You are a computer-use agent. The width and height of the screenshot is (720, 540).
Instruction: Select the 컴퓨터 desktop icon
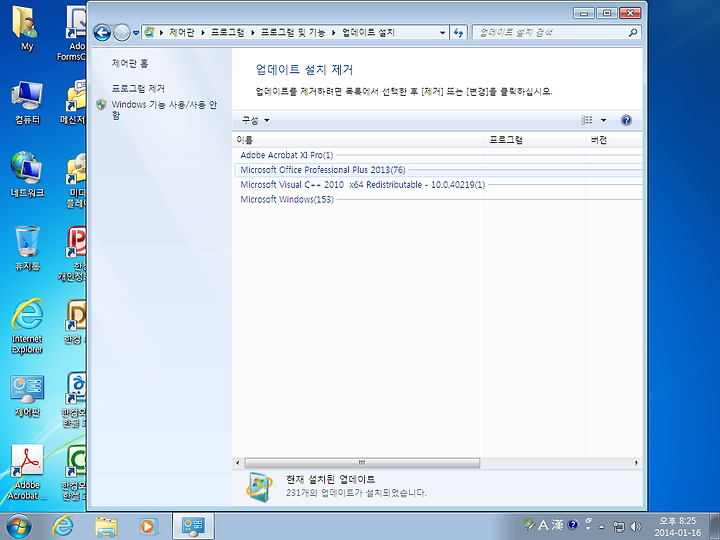coord(27,103)
